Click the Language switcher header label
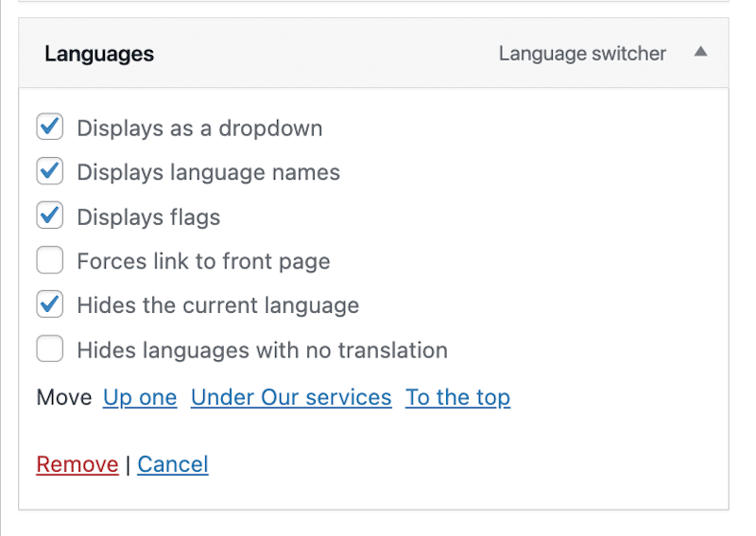 (582, 54)
